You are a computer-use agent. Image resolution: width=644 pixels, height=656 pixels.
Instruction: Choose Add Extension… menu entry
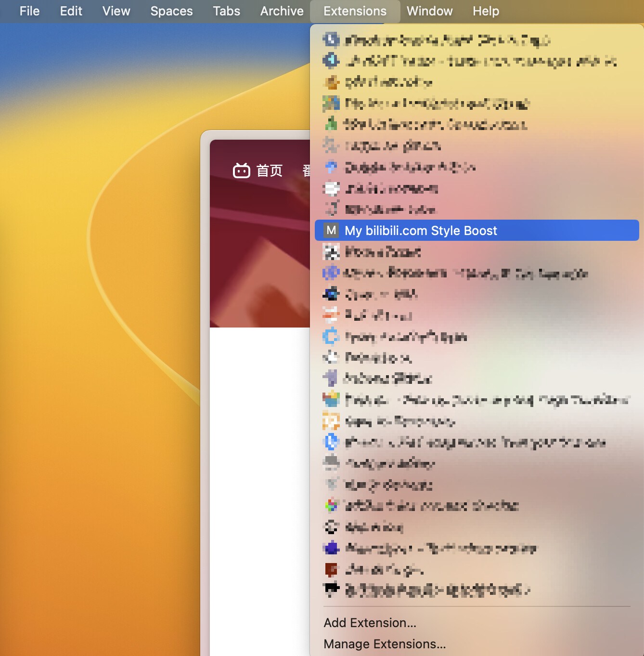coord(370,623)
